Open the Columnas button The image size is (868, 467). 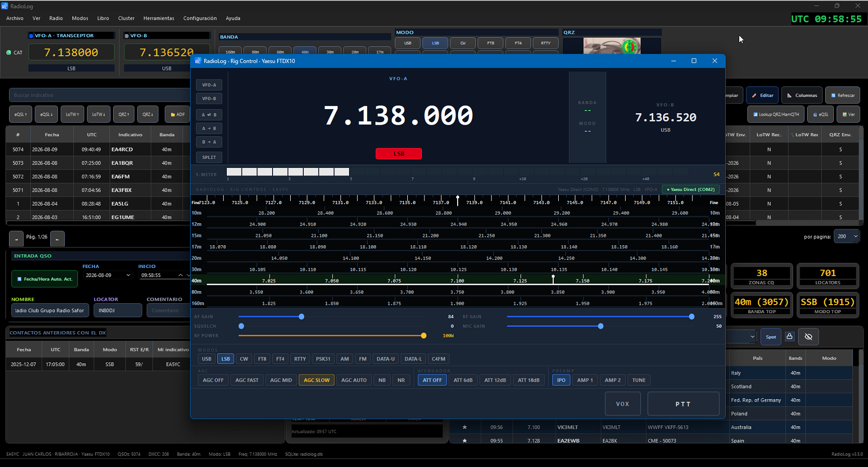(x=802, y=95)
